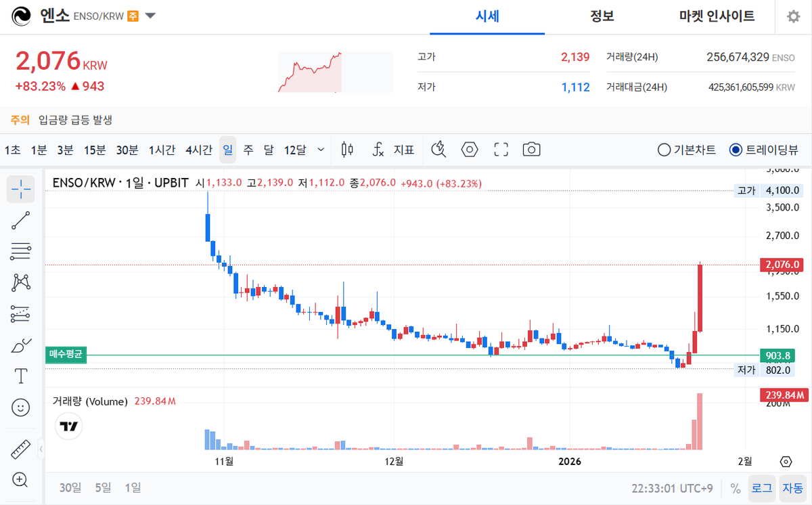Open the chart scale settings icon
This screenshot has width=812, height=505.
[786, 462]
